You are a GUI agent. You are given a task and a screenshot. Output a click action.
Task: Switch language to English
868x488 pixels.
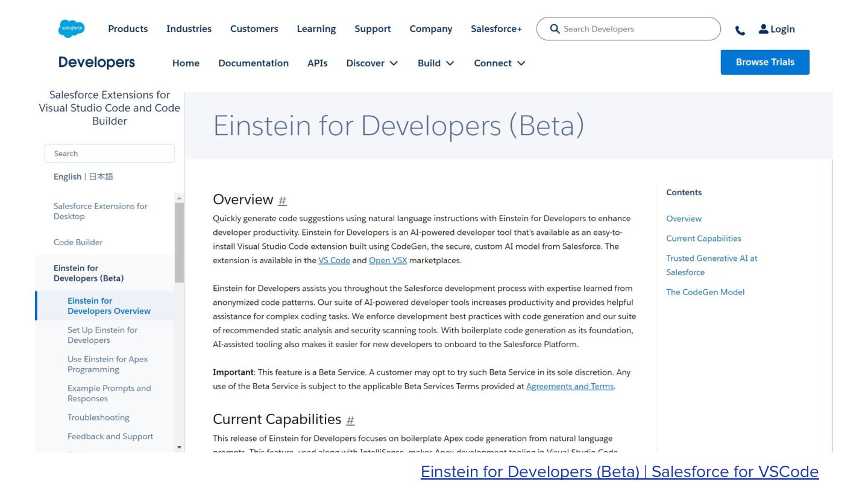[67, 177]
